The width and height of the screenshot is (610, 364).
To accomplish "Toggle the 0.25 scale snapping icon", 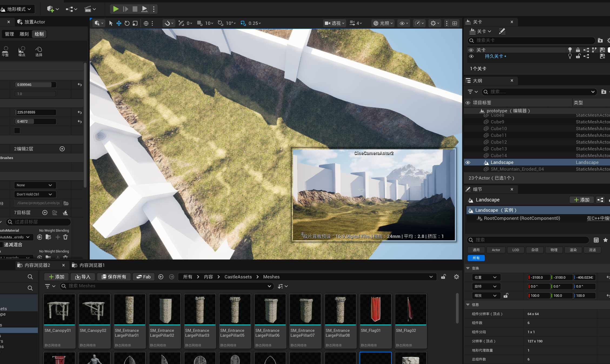I will (x=243, y=23).
